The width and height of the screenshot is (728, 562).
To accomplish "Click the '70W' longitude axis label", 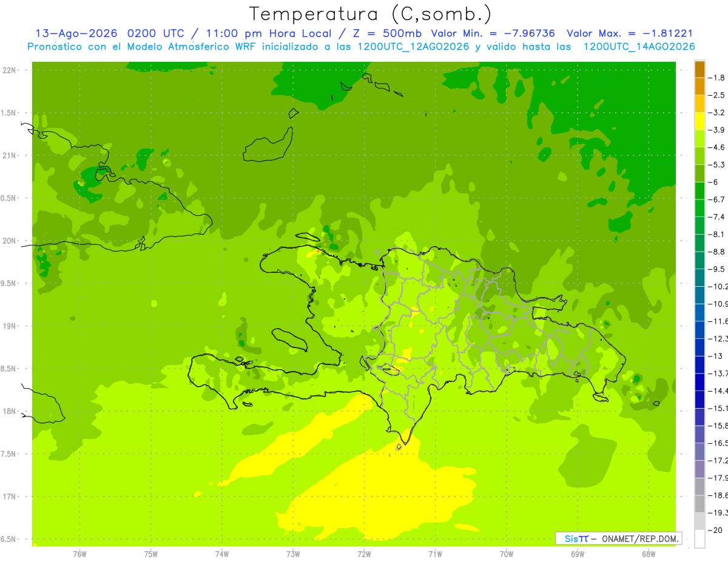I will point(507,554).
